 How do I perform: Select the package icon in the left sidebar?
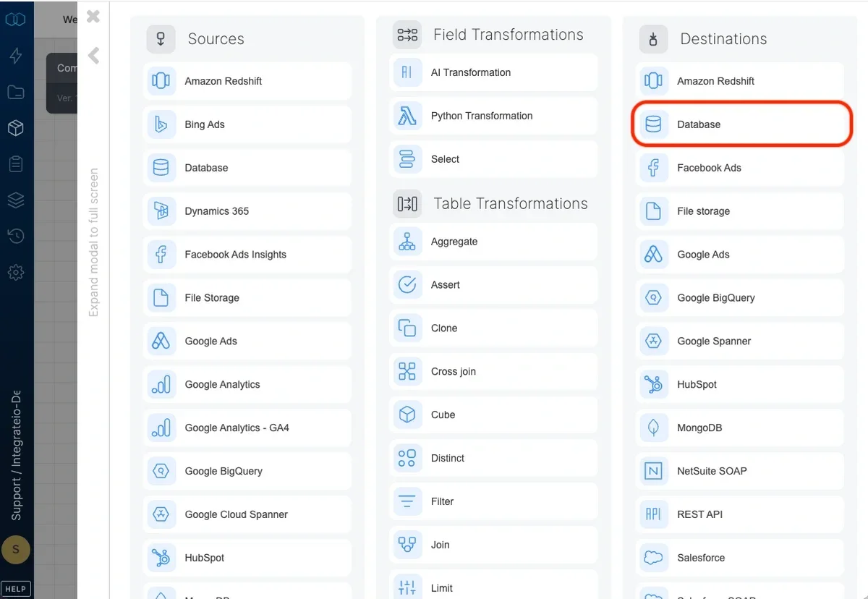pos(16,128)
